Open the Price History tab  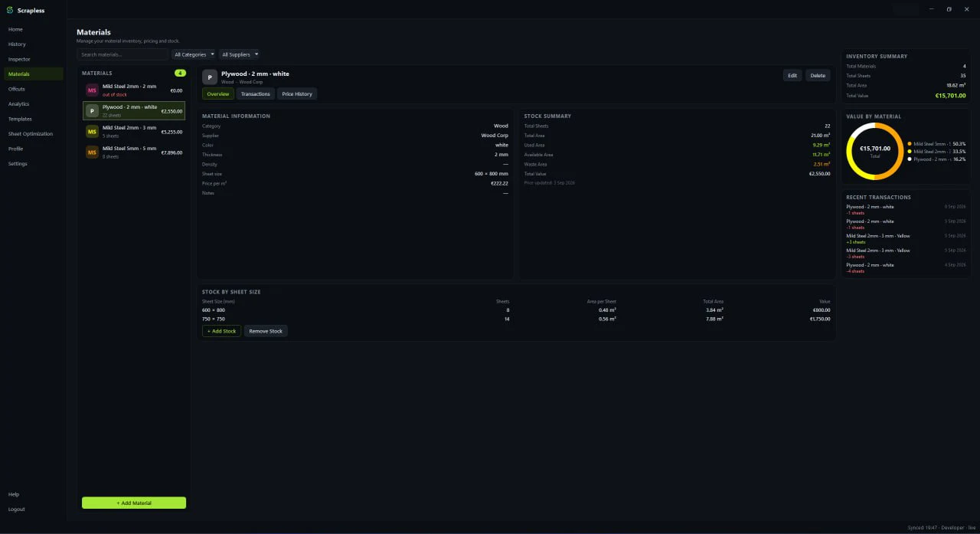[x=297, y=93]
